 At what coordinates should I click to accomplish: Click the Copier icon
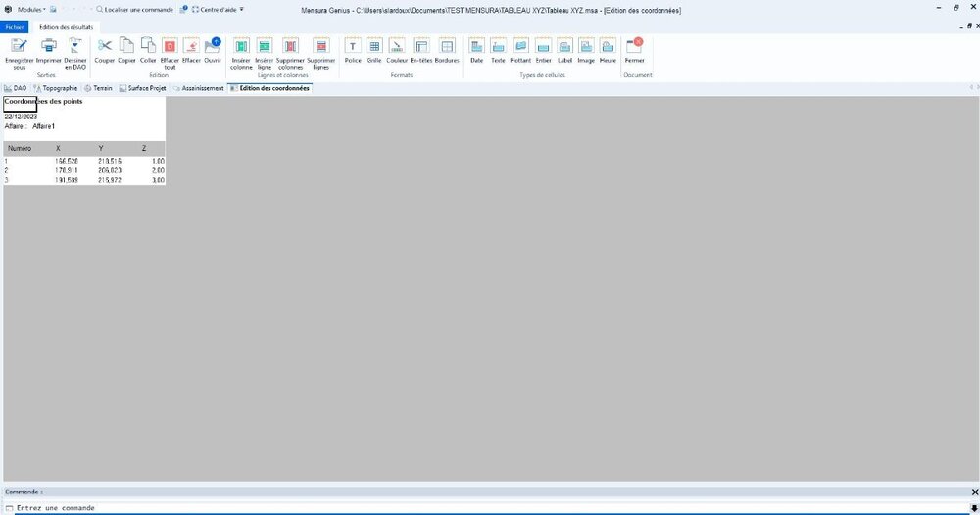(x=126, y=46)
